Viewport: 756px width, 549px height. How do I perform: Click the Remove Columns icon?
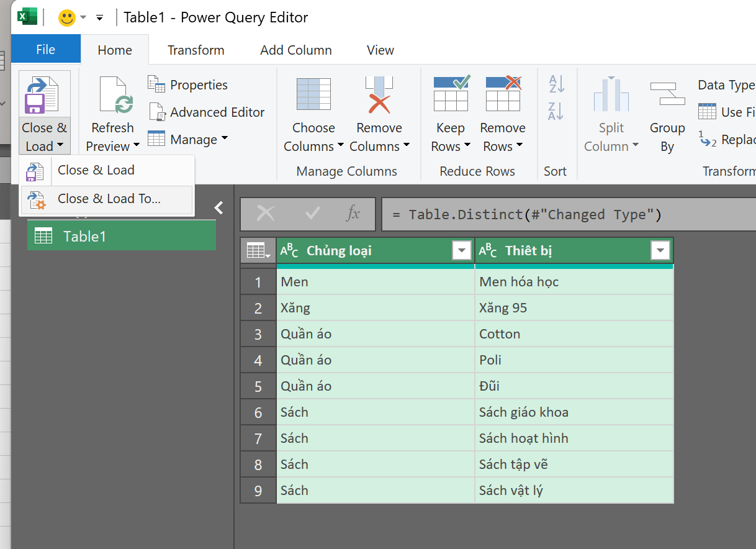point(379,99)
